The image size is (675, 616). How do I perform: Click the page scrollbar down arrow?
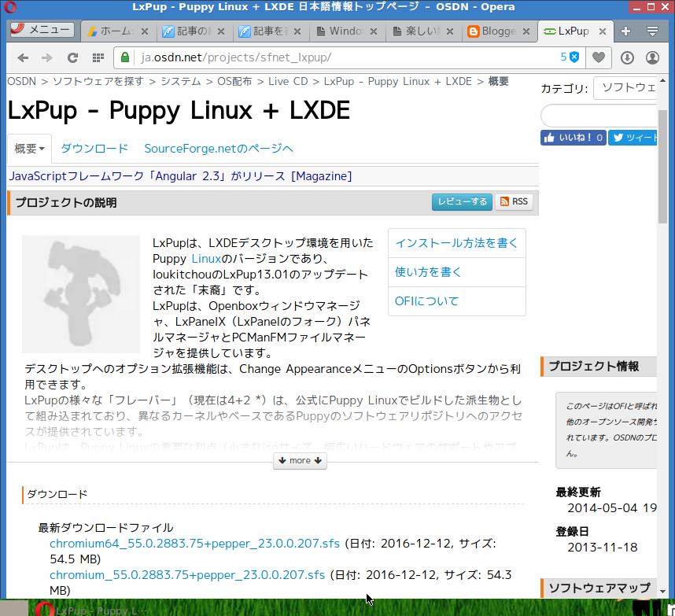(663, 592)
